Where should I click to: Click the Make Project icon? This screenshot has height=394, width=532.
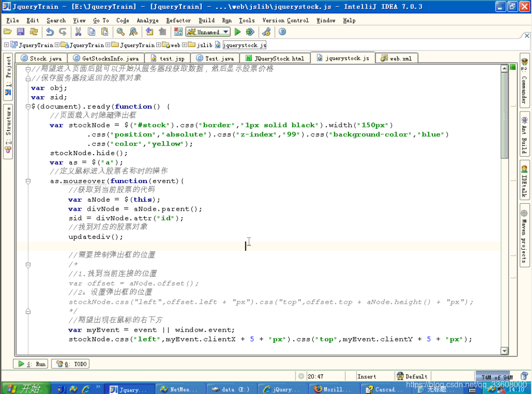[x=178, y=32]
